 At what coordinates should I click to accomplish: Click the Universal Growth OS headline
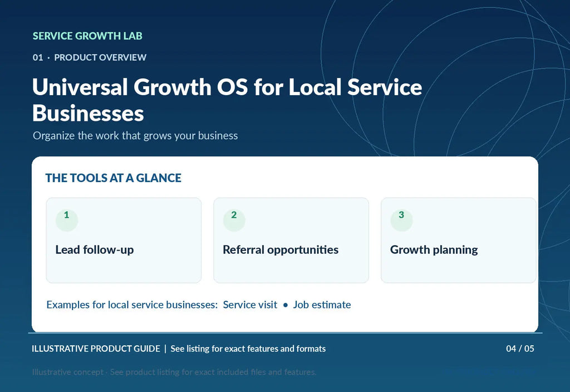pos(227,100)
